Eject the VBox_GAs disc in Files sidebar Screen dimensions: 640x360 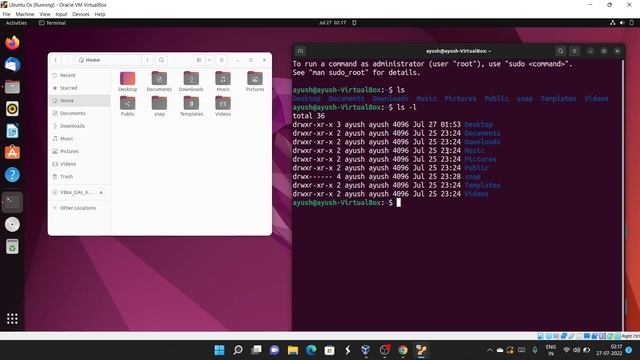click(101, 192)
